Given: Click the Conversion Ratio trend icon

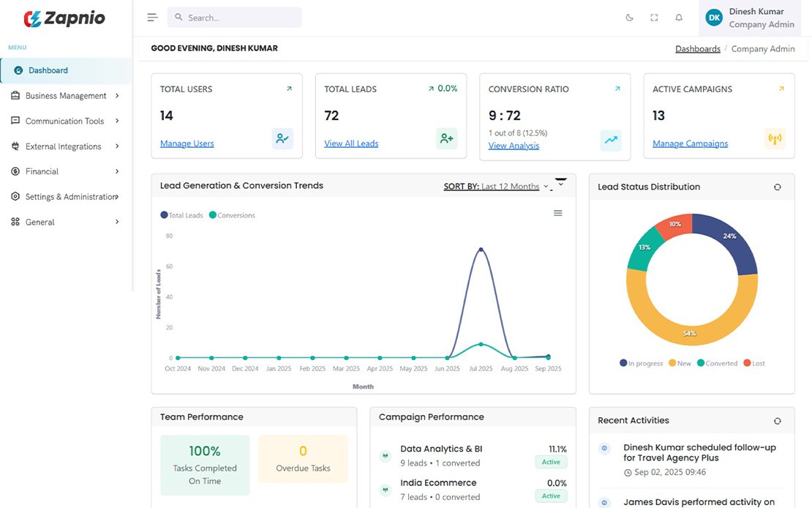Looking at the screenshot, I should (611, 141).
